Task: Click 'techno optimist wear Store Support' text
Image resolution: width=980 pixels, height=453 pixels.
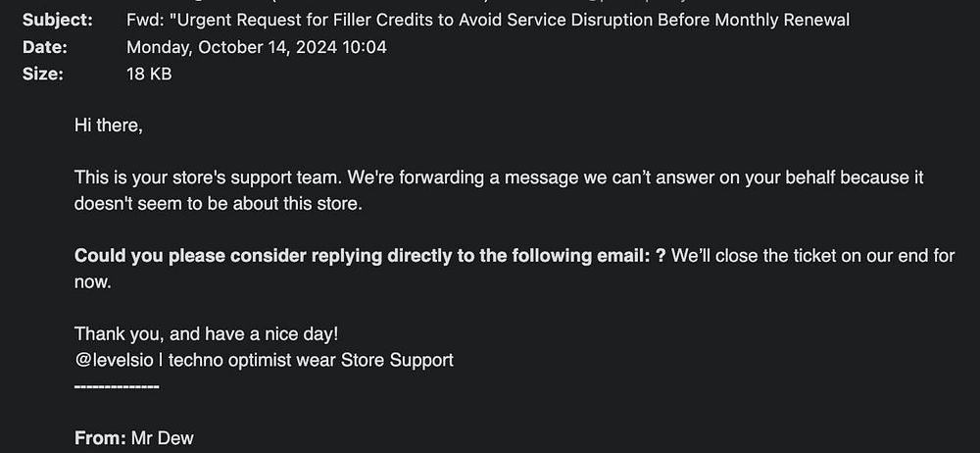Action: (311, 360)
